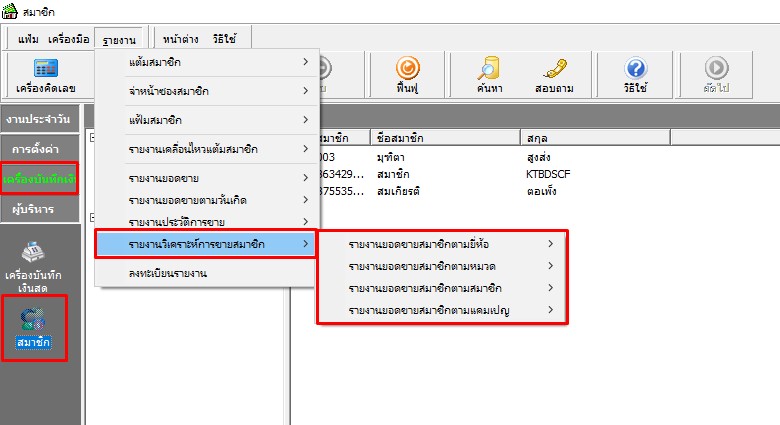This screenshot has width=780, height=425.
Task: Click the ค้นหา search icon
Action: pyautogui.click(x=487, y=76)
